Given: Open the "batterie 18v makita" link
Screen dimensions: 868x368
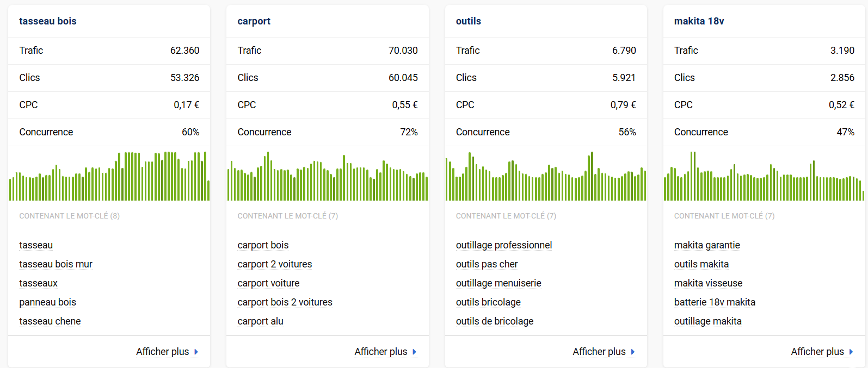Looking at the screenshot, I should 714,302.
